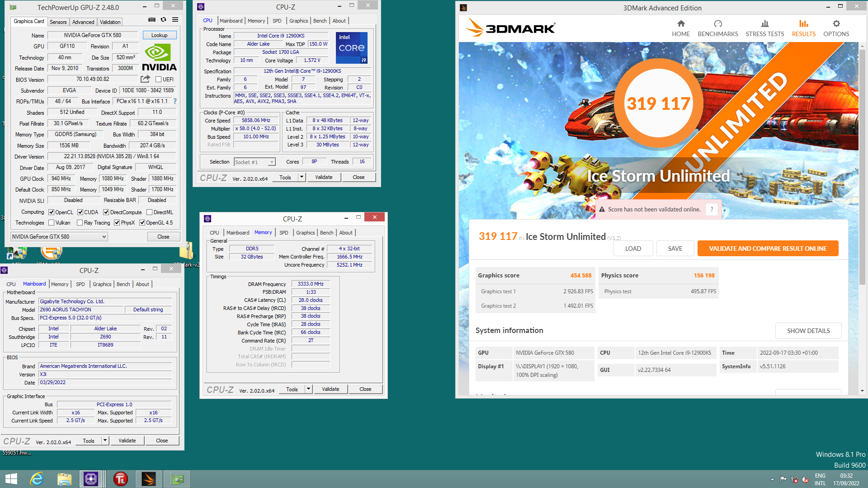Viewport: 868px width, 488px height.
Task: Toggle the CUDA checkbox
Action: tap(80, 212)
